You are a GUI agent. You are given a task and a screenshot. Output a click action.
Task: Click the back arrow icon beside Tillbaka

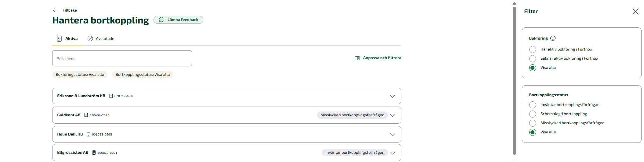[x=56, y=10]
